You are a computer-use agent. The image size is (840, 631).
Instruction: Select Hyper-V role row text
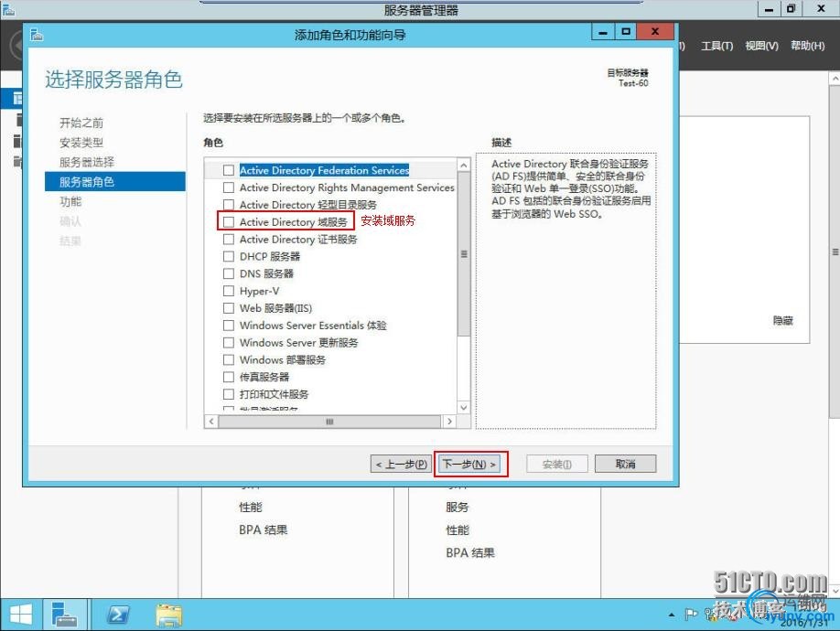(259, 291)
